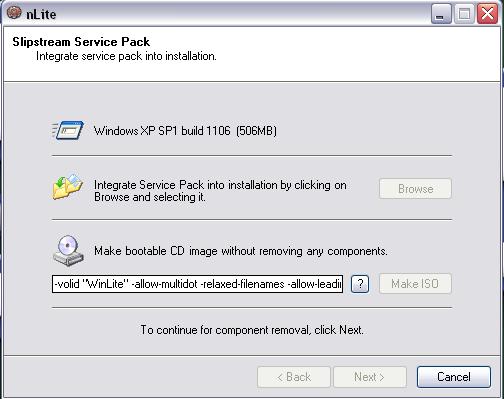This screenshot has width=504, height=399.
Task: Click 'Slipstream Service Pack' heading
Action: (81, 42)
